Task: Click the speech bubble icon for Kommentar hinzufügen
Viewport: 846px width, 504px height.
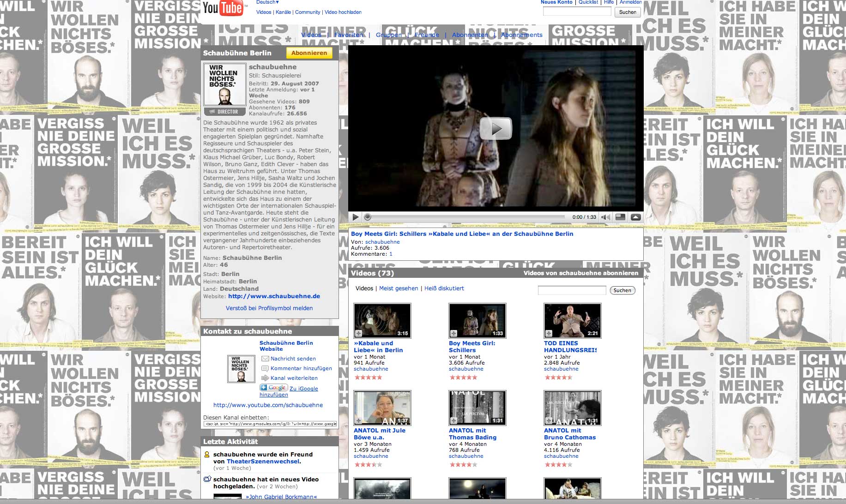Action: 265,368
